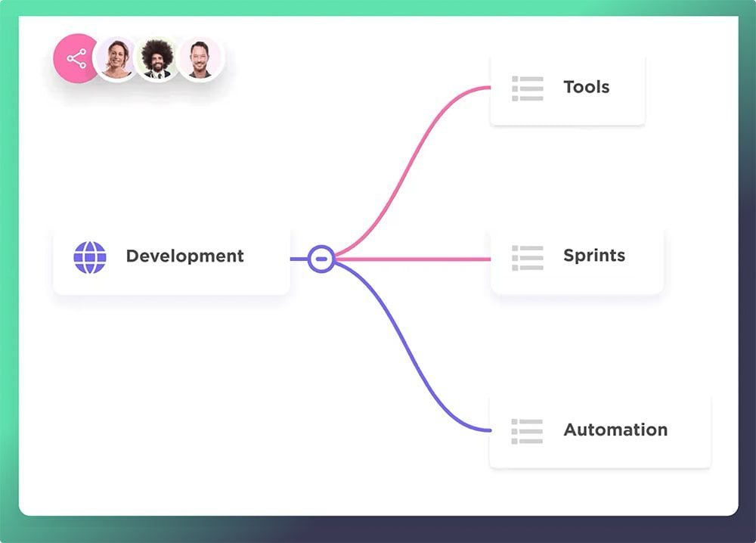Open the third collaborator avatar on the right
The height and width of the screenshot is (543, 756).
[x=200, y=59]
